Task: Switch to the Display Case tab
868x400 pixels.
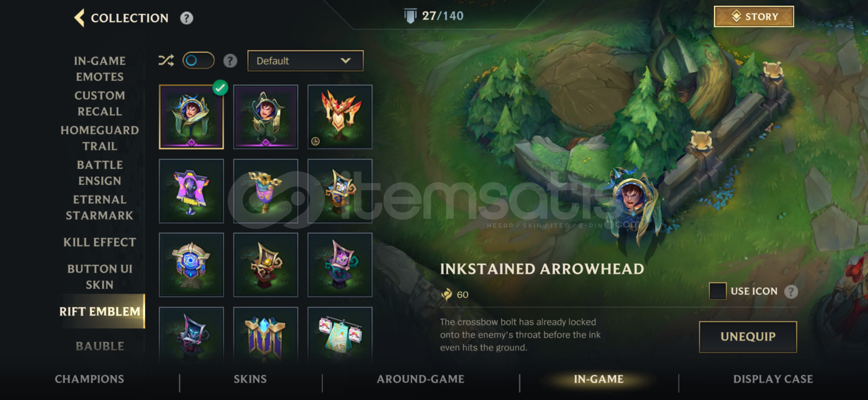Action: (x=773, y=379)
